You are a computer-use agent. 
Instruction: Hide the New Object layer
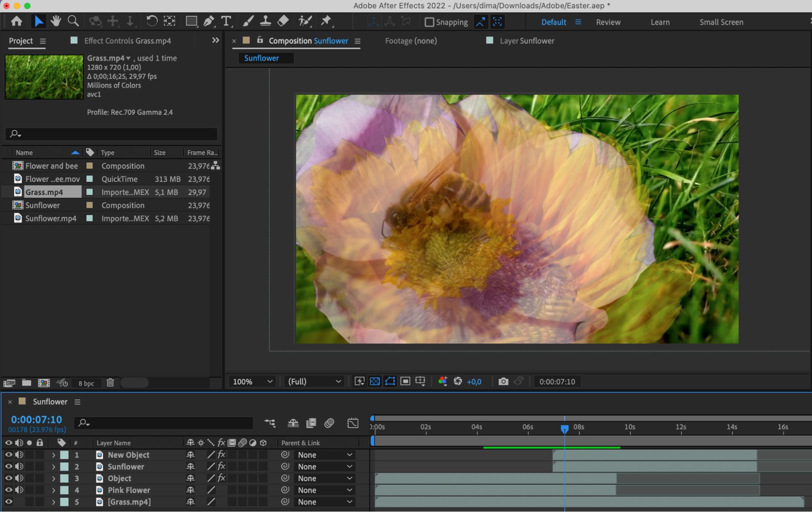point(9,455)
